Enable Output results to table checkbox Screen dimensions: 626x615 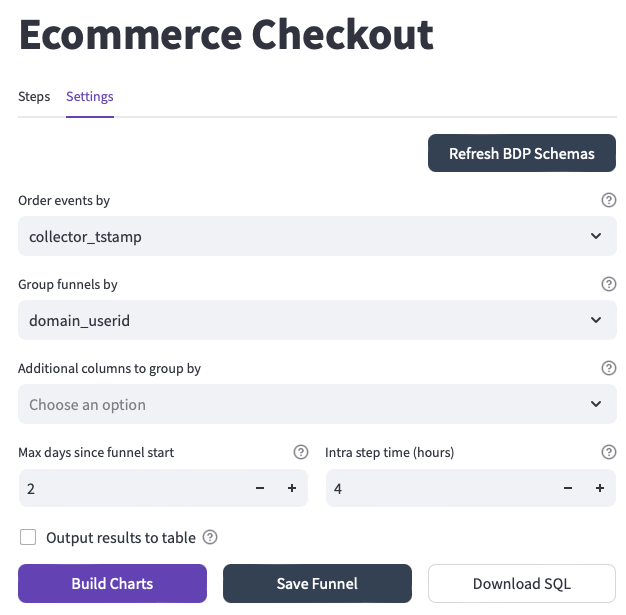pos(28,537)
